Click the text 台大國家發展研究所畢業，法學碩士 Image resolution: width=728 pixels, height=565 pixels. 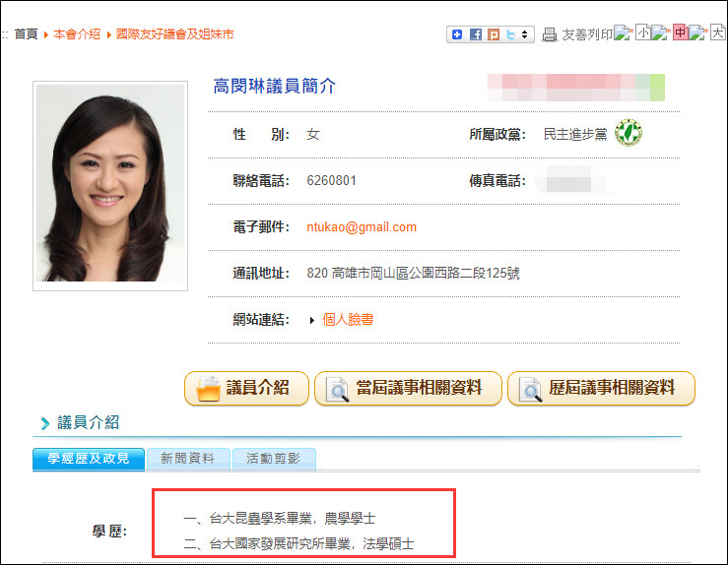[x=311, y=543]
